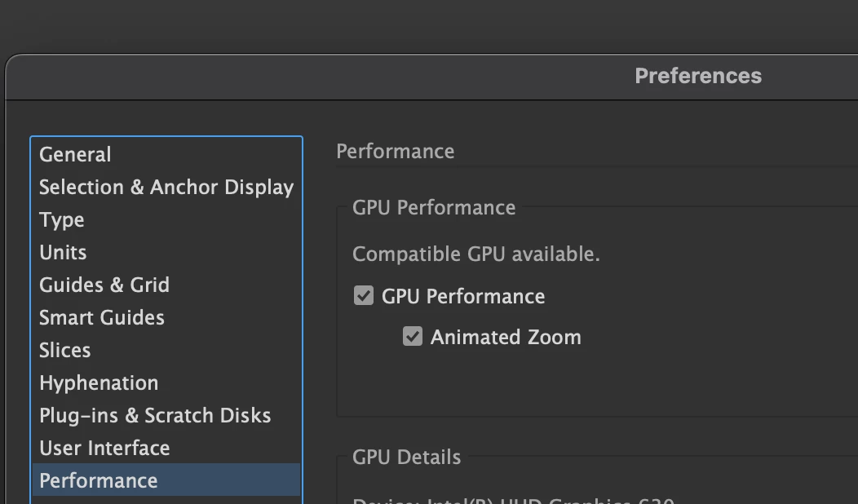
Task: Click the GPU Performance group box title
Action: pyautogui.click(x=434, y=207)
